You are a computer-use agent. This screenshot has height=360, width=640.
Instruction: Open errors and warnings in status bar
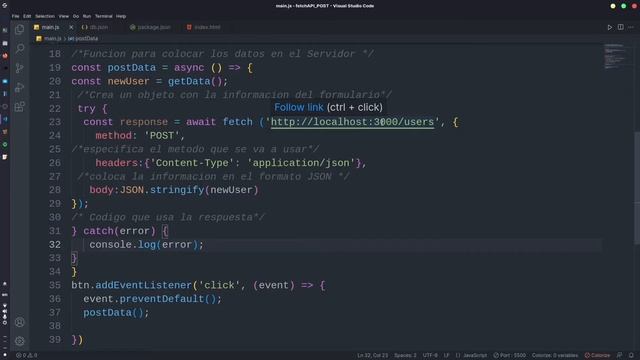27,356
